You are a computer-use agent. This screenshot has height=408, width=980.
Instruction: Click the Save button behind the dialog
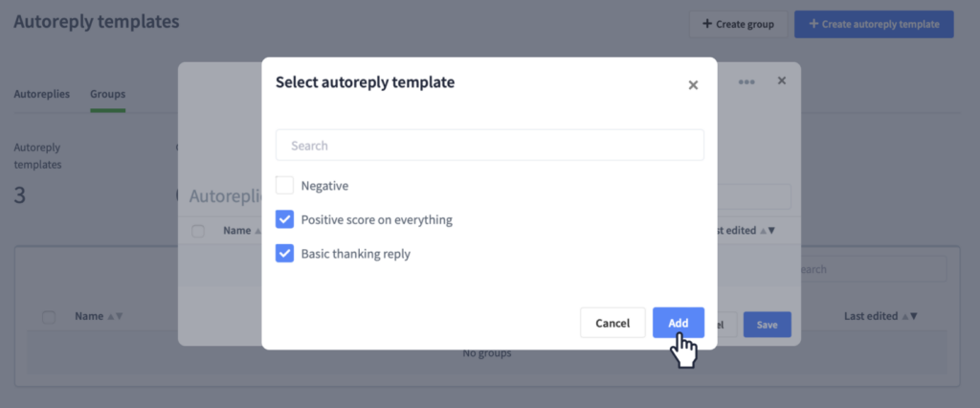click(x=767, y=325)
